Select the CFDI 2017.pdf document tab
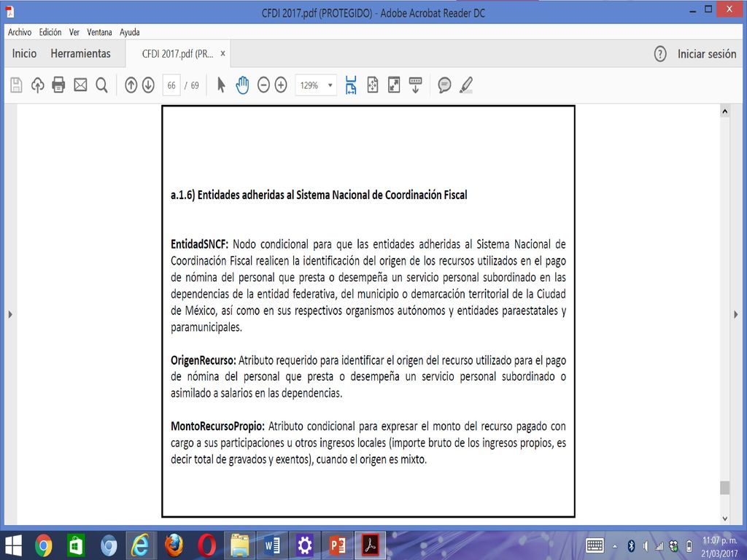This screenshot has width=747, height=560. 177,54
